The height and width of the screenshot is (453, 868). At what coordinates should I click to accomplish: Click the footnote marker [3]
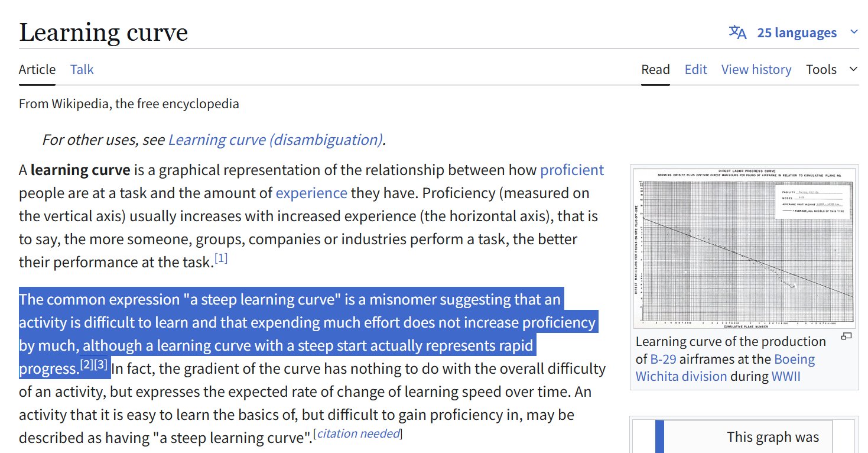[x=101, y=365]
